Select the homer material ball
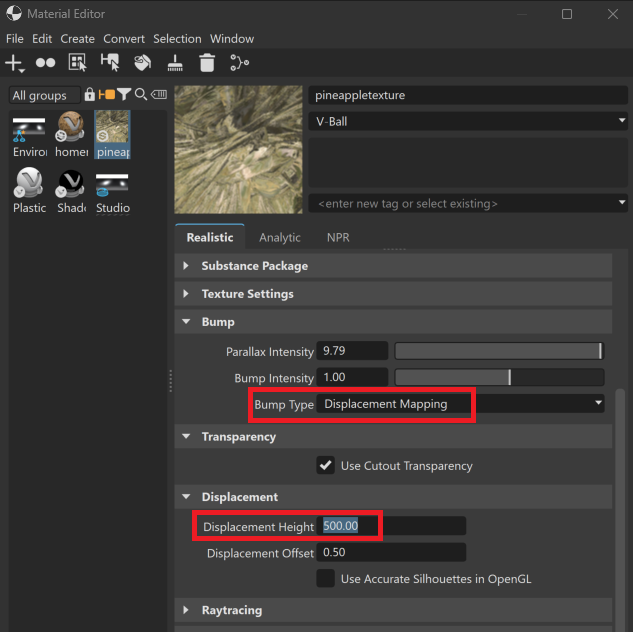Image resolution: width=633 pixels, height=632 pixels. [x=71, y=135]
